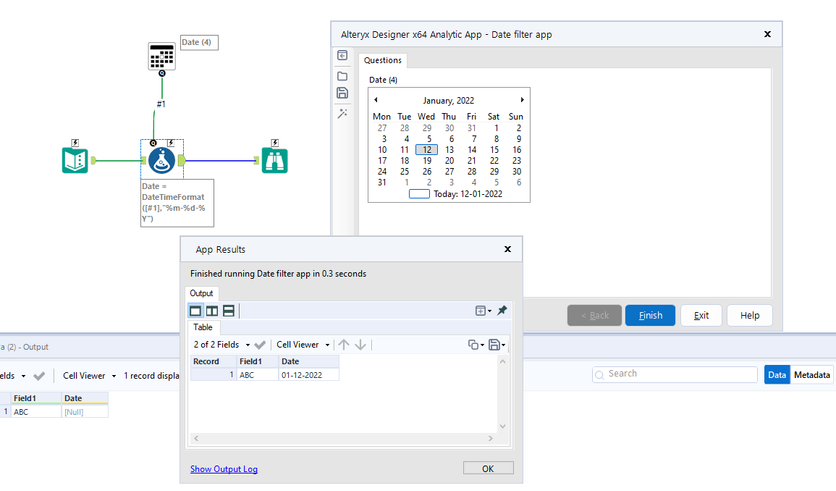Click the Field1 column header in App Results table
This screenshot has height=491, width=836.
pos(258,361)
